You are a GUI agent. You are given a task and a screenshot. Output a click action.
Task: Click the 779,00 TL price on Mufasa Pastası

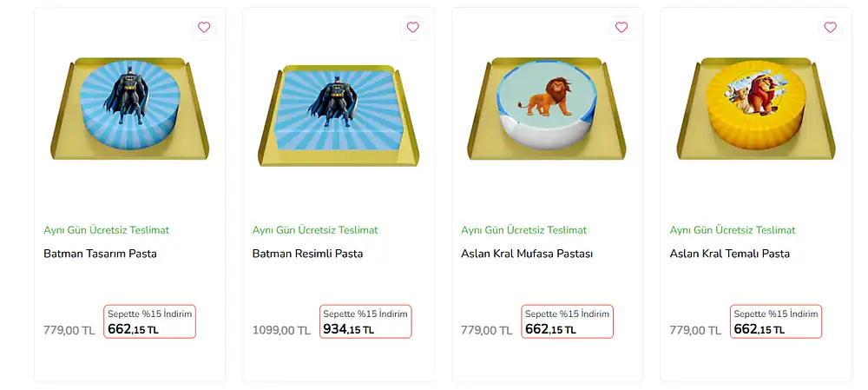point(486,330)
